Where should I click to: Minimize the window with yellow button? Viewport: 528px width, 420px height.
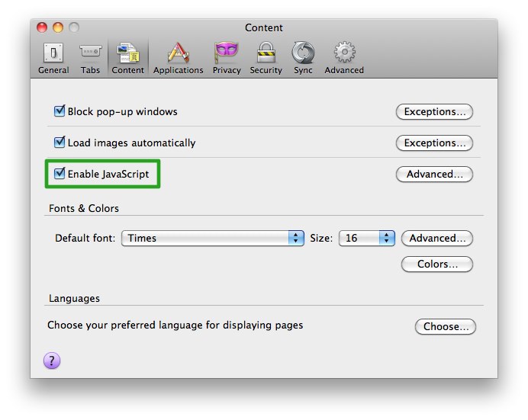click(58, 27)
